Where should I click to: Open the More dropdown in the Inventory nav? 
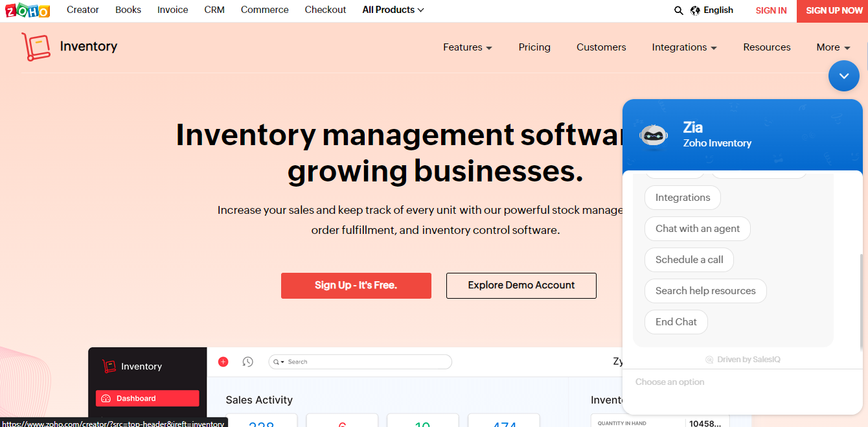point(833,47)
